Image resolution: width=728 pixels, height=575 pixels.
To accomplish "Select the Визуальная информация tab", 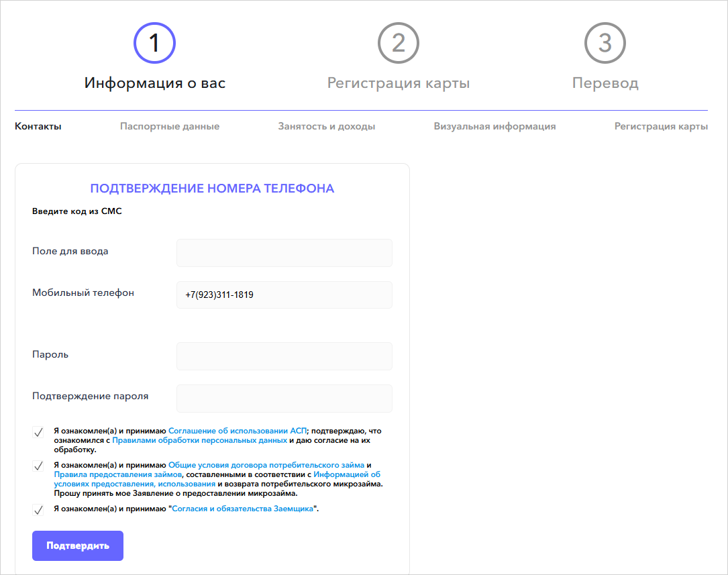I will click(495, 126).
